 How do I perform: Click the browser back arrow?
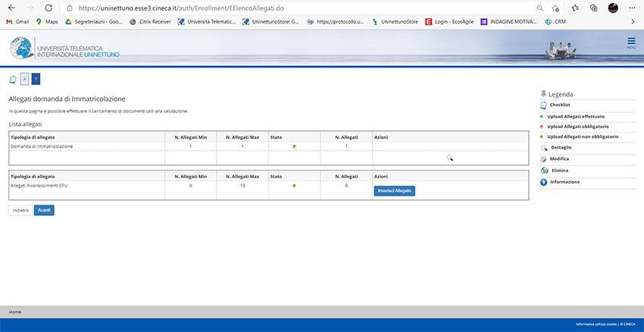(11, 8)
